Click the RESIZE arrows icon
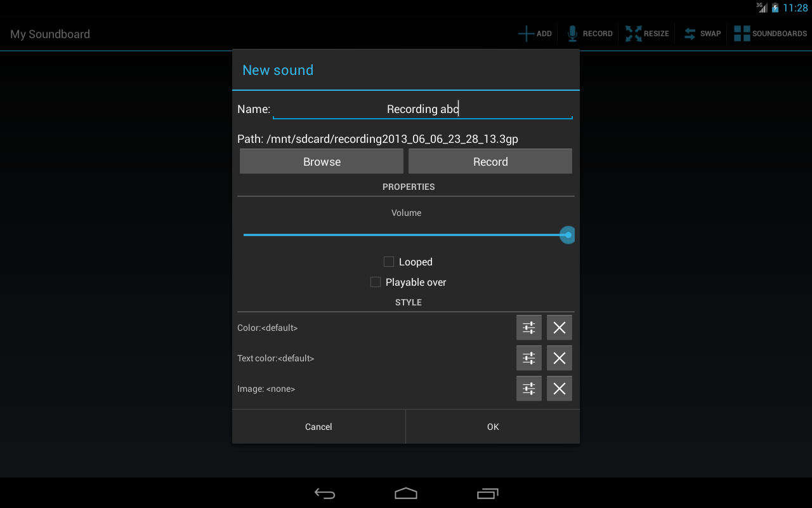 [634, 33]
